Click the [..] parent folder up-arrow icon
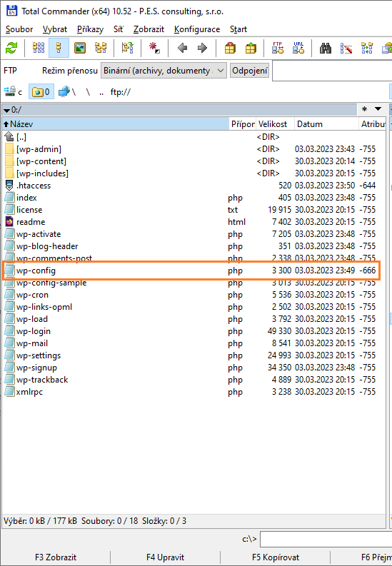The width and height of the screenshot is (392, 566). coord(9,137)
